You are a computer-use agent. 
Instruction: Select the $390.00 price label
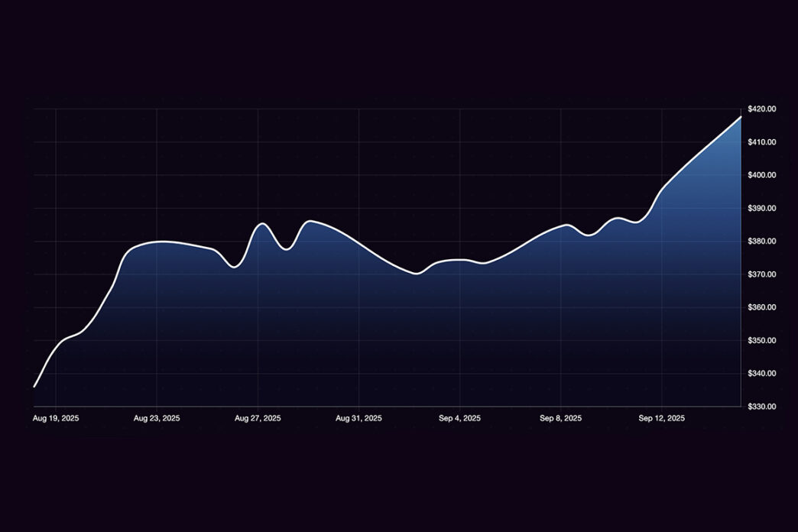[x=761, y=208]
